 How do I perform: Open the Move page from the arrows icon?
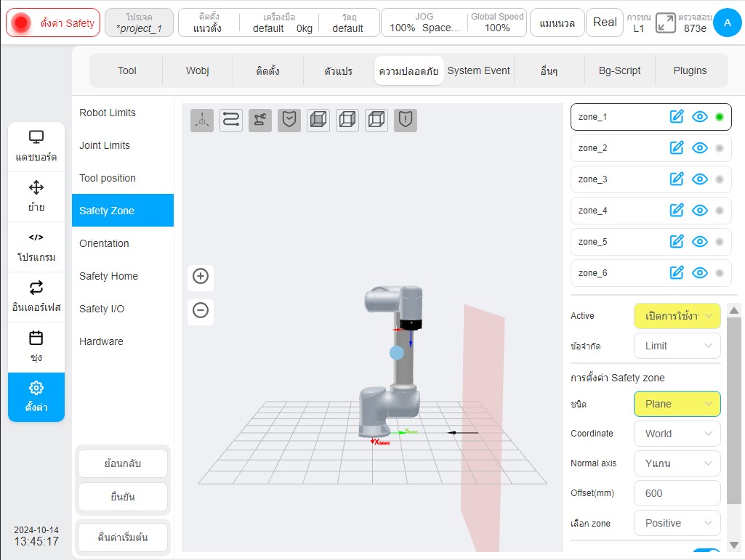click(36, 197)
